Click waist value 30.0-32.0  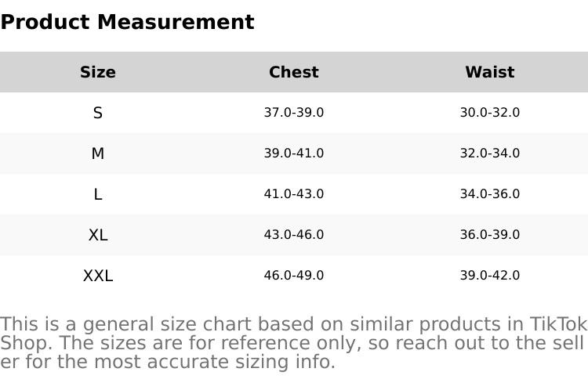(490, 113)
